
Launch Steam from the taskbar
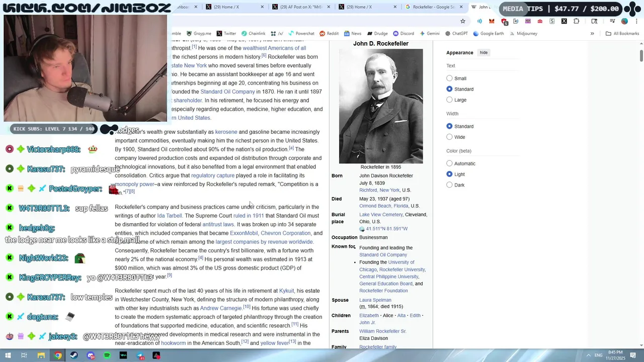tap(74, 355)
